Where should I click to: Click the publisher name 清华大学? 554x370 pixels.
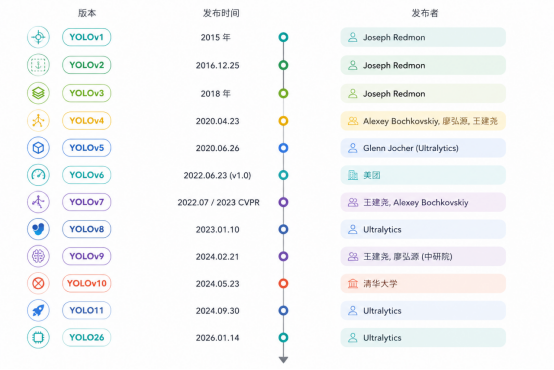(x=380, y=283)
